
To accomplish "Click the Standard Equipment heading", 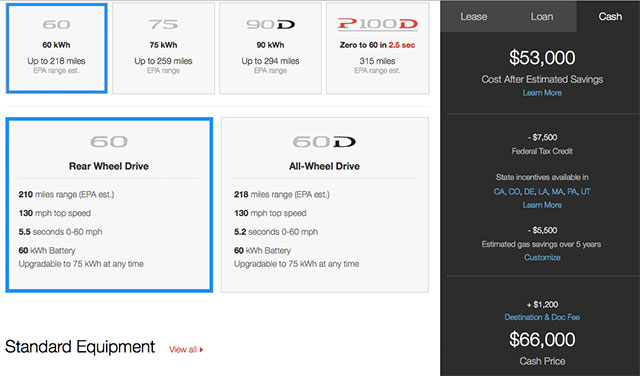I will [80, 347].
